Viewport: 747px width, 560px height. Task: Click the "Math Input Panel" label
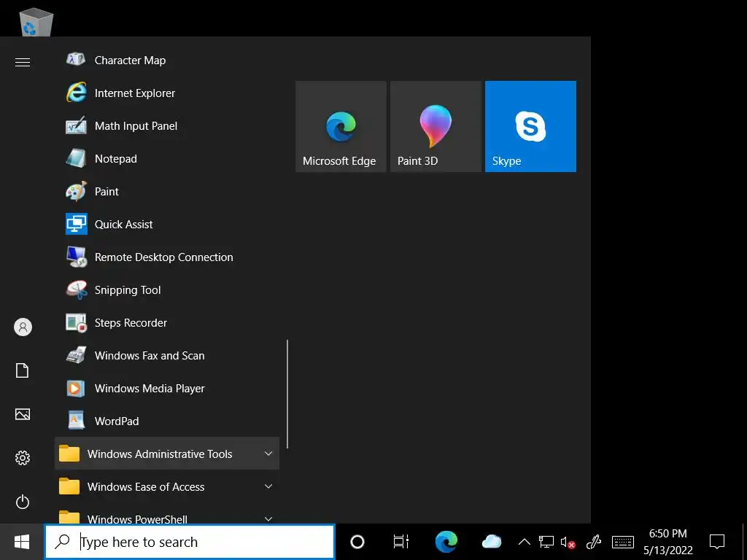136,125
